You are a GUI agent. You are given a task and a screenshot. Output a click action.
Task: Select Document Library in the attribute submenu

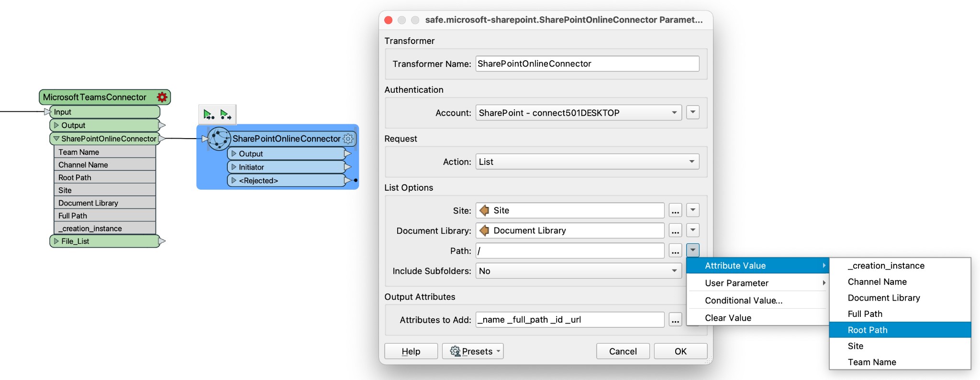pos(900,298)
